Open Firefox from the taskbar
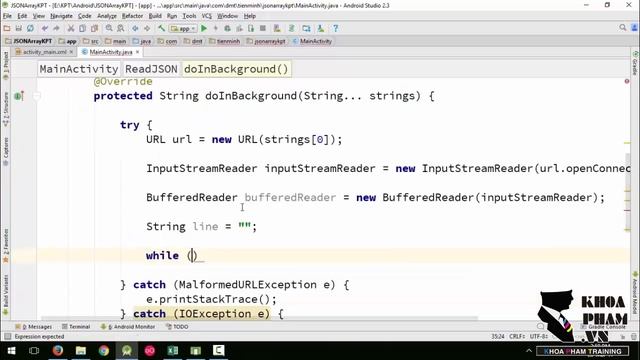 [x=58, y=351]
